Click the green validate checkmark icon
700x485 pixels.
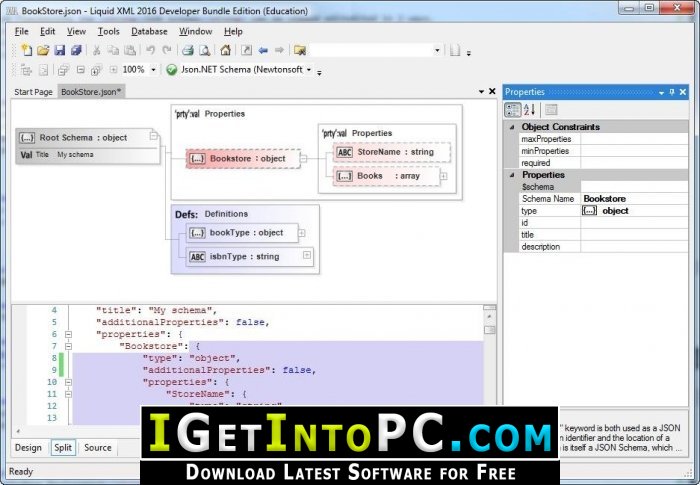(x=171, y=70)
